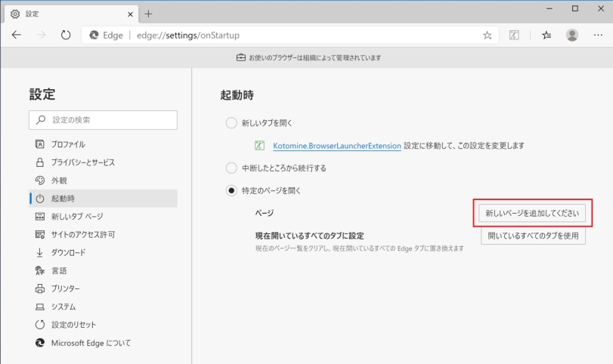Go to 新しいタブ ページ settings
613x364 pixels.
pos(82,217)
